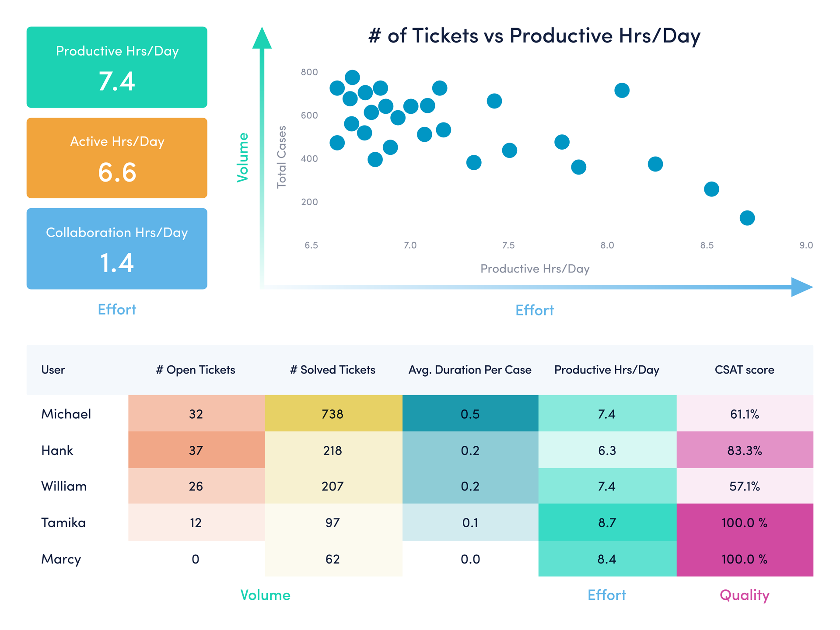The width and height of the screenshot is (840, 630).
Task: Select Michael's name in the user table
Action: pyautogui.click(x=66, y=414)
